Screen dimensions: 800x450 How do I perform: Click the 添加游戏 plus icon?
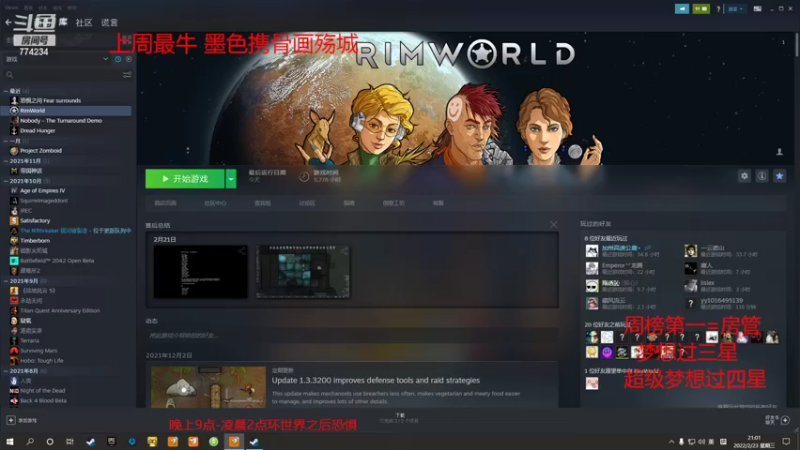(x=11, y=420)
